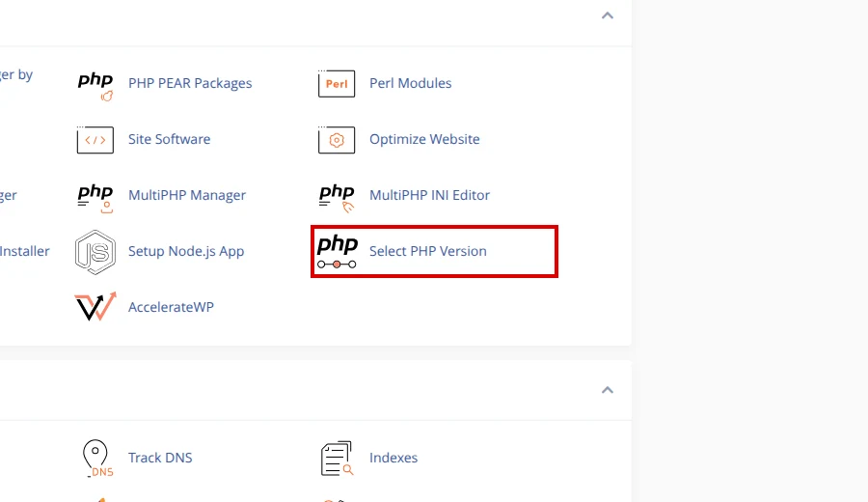
Task: Open the AccelerateWP link
Action: tap(171, 307)
